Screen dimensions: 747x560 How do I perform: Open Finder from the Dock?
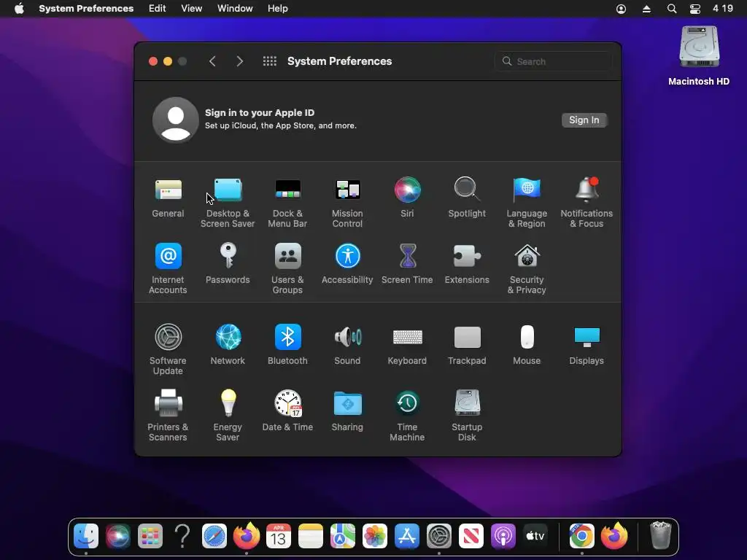(86, 536)
